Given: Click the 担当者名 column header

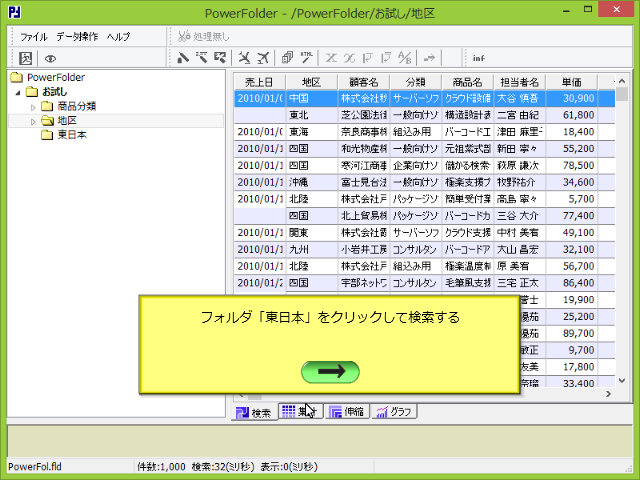Looking at the screenshot, I should pyautogui.click(x=520, y=82).
